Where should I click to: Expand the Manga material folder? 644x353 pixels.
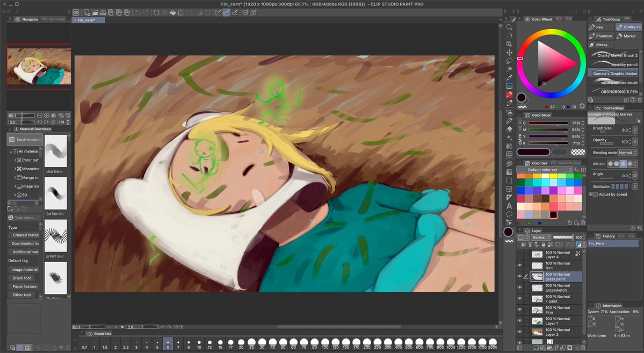pyautogui.click(x=15, y=177)
